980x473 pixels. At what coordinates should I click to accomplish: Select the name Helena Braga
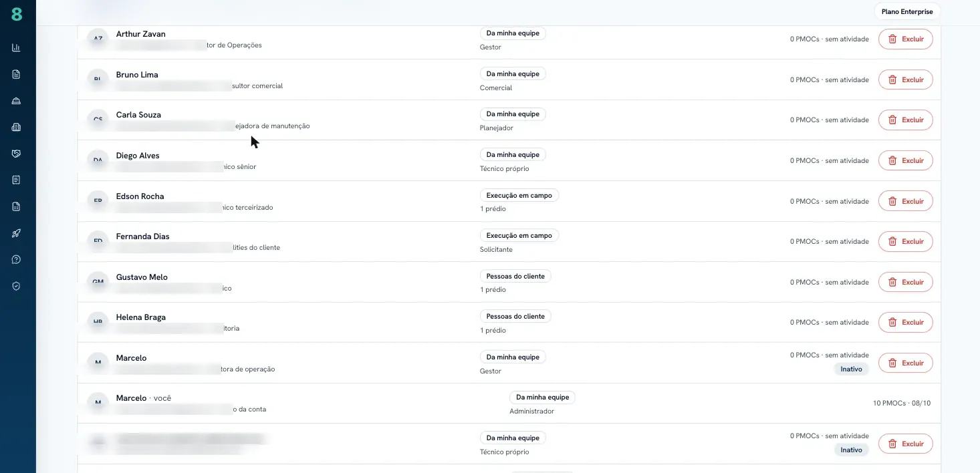pos(141,317)
